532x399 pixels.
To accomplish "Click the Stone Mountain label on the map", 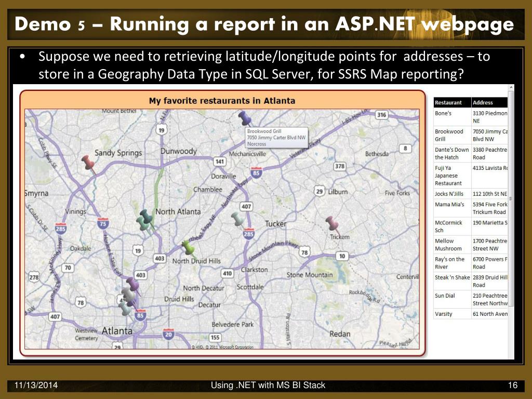I will coord(310,275).
